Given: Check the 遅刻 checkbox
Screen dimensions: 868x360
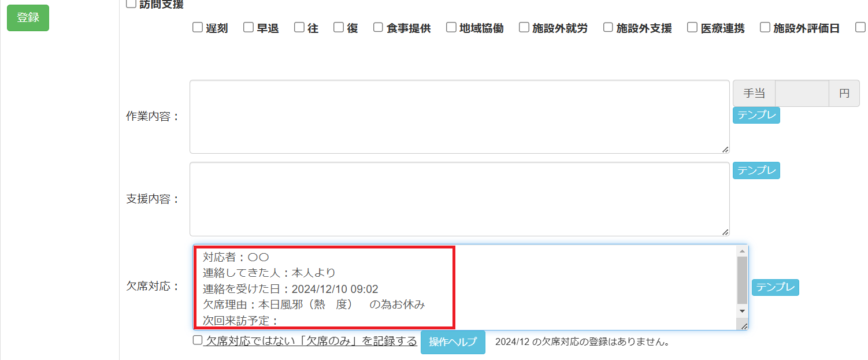Looking at the screenshot, I should pos(198,27).
